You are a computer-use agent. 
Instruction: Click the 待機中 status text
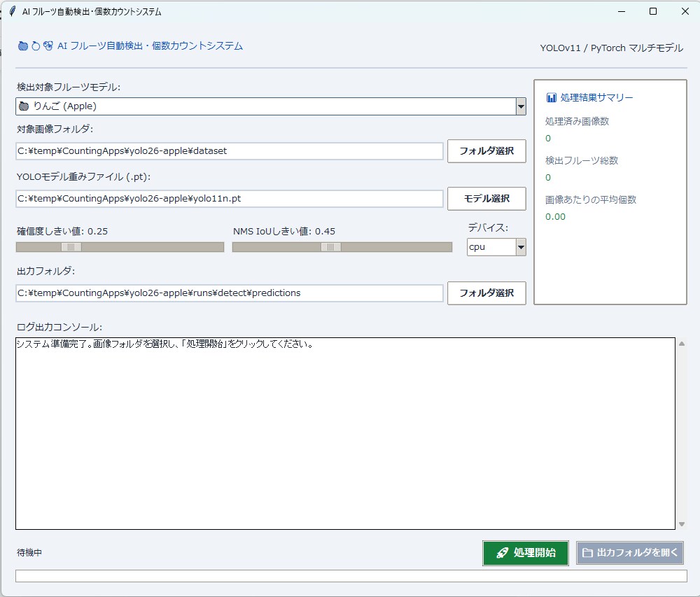click(29, 553)
